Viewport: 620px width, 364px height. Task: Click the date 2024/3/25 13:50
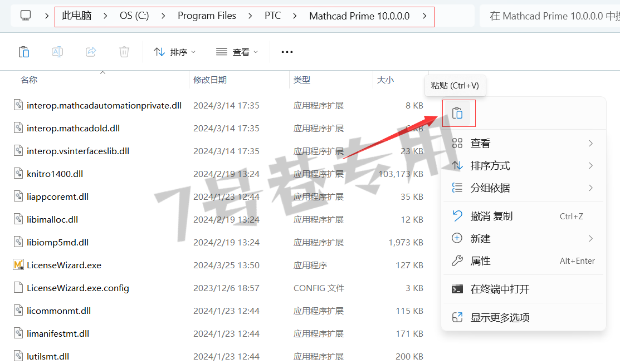tap(226, 265)
